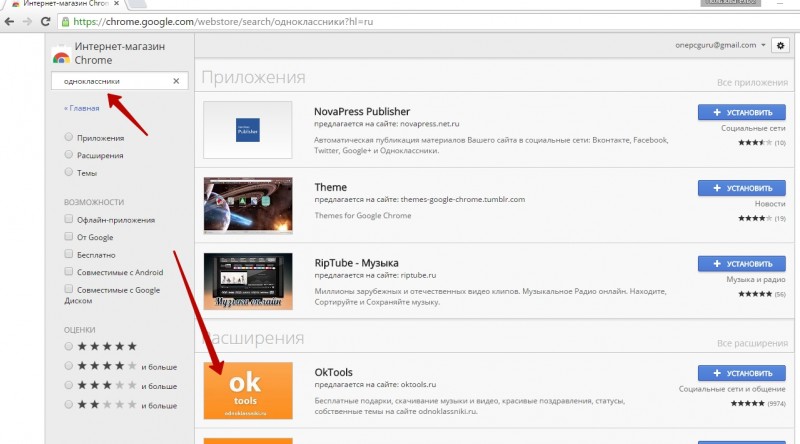Reload the page with the refresh icon

tap(45, 21)
